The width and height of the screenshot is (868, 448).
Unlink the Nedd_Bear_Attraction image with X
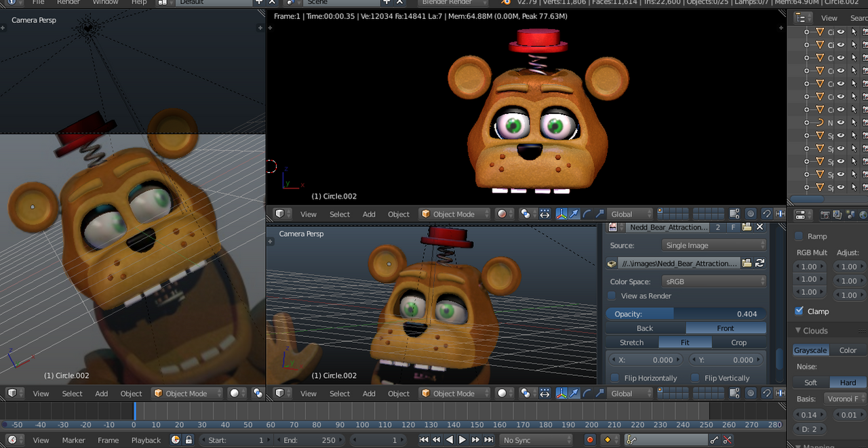[x=759, y=227]
